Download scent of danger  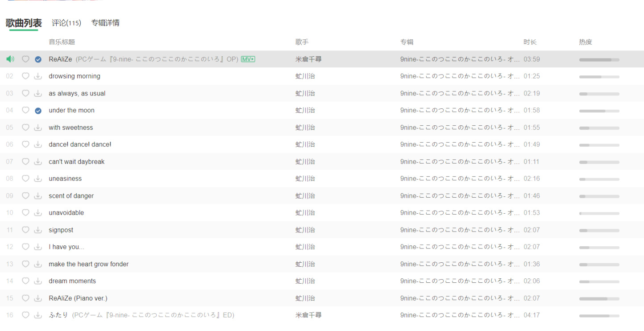pyautogui.click(x=38, y=196)
